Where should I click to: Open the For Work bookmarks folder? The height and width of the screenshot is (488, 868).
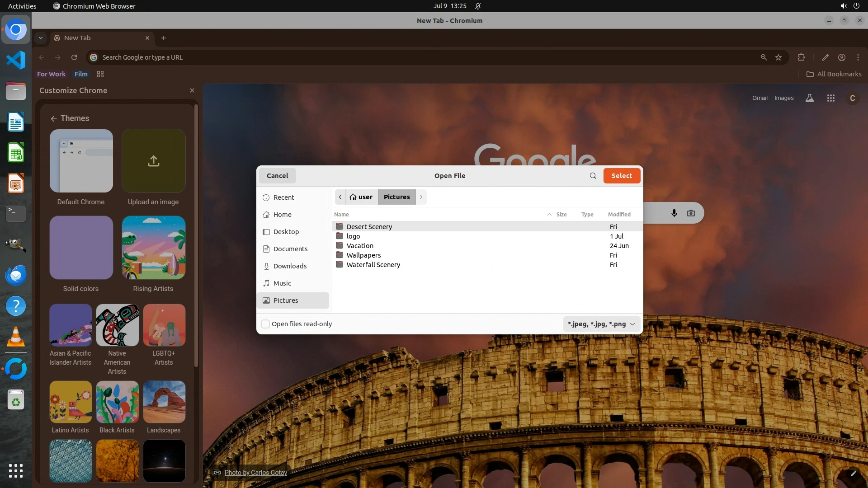[51, 74]
